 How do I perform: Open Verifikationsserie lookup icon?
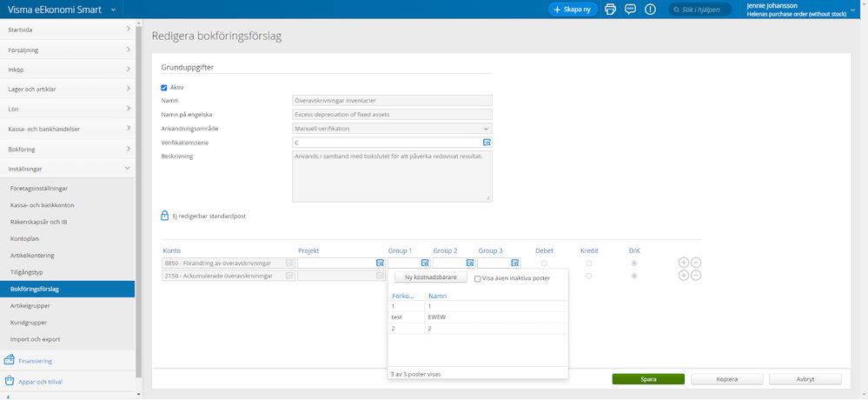487,142
